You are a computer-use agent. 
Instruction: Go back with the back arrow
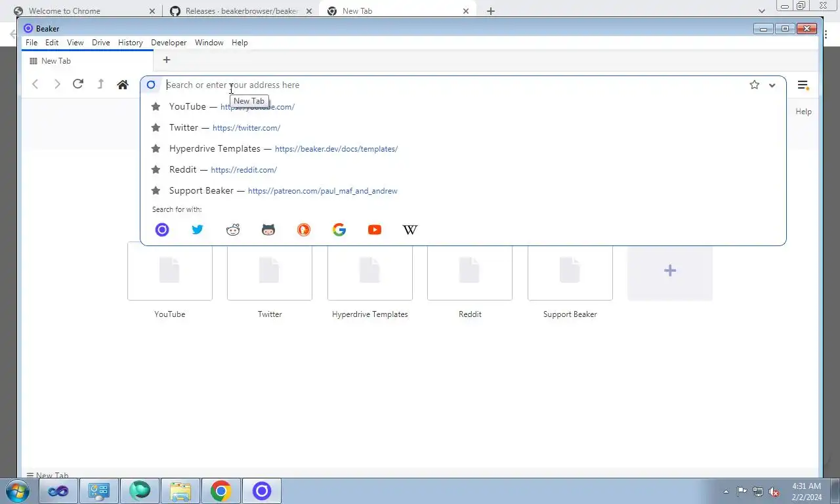(35, 84)
